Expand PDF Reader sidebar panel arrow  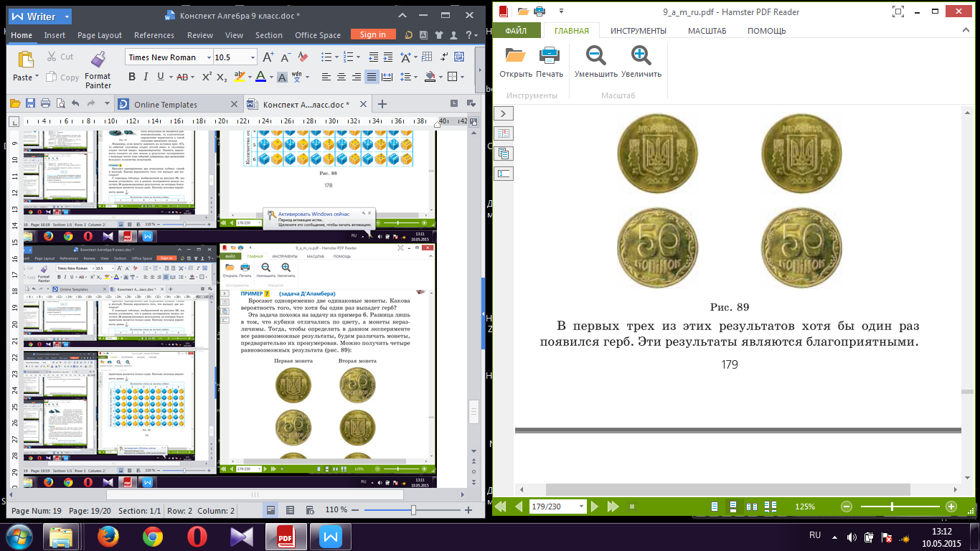504,113
